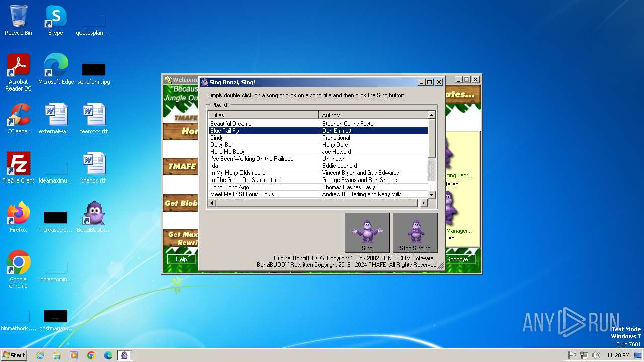This screenshot has width=644, height=362.
Task: Open Firefox desktop shortcut
Action: pos(18,217)
